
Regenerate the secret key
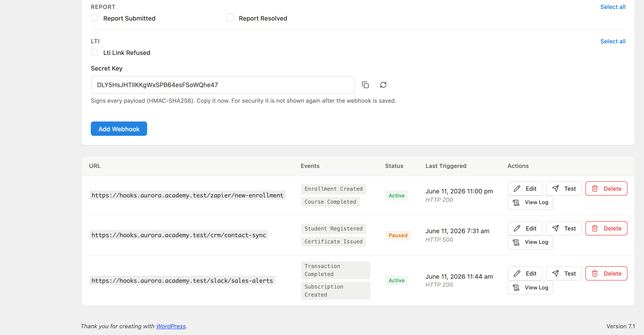(383, 85)
